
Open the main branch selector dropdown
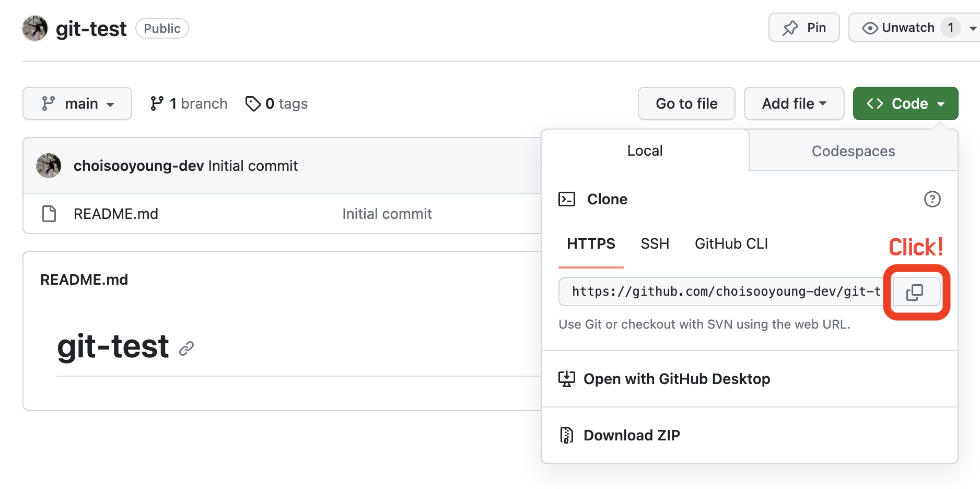click(x=77, y=103)
